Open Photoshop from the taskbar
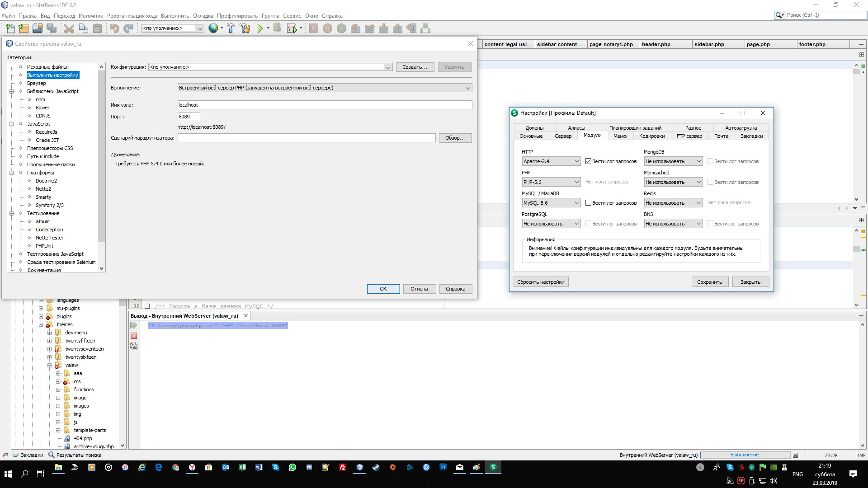This screenshot has height=488, width=868. click(443, 467)
